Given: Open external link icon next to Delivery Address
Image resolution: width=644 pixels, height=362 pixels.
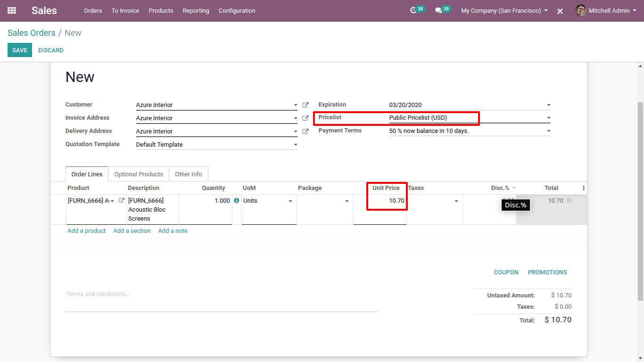Looking at the screenshot, I should click(305, 132).
